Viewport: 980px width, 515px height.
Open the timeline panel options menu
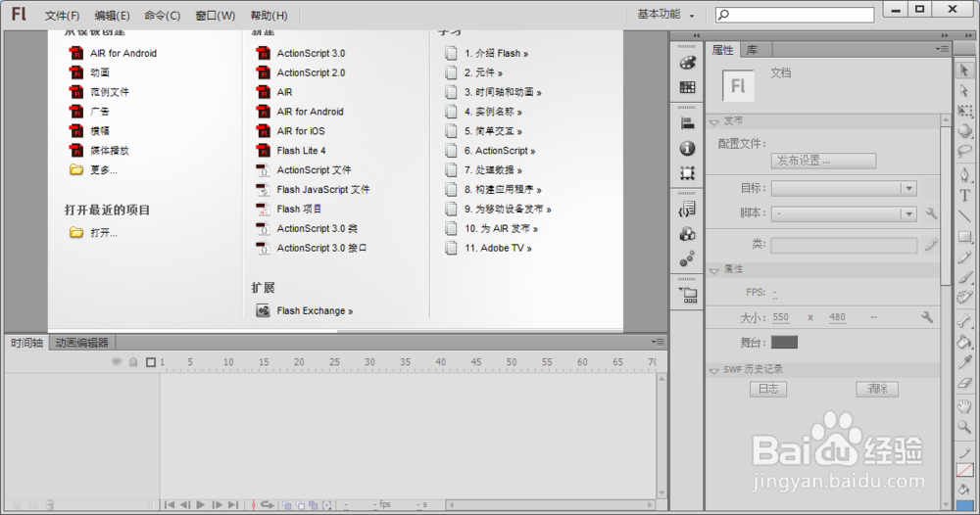pyautogui.click(x=658, y=342)
